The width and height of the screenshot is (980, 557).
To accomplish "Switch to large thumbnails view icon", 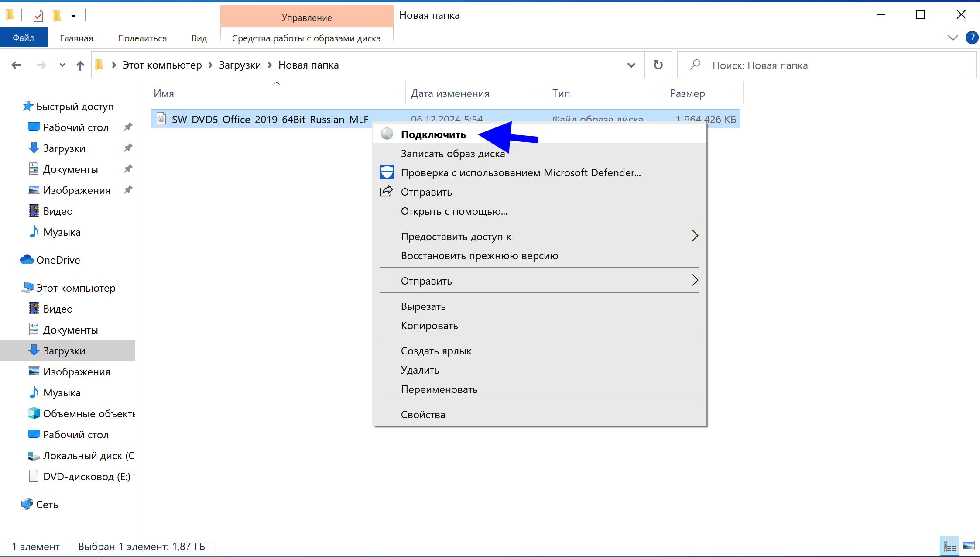I will [x=969, y=546].
